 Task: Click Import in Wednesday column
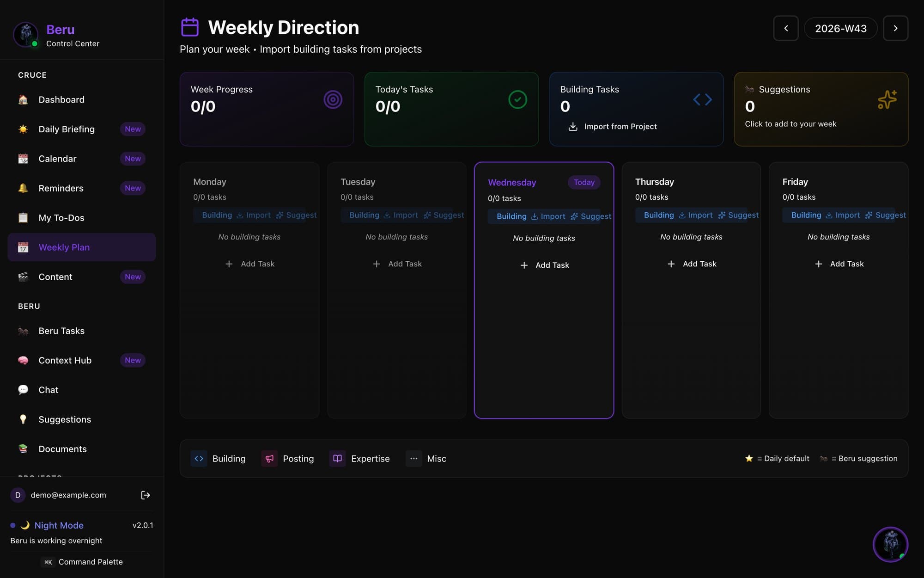pyautogui.click(x=548, y=216)
